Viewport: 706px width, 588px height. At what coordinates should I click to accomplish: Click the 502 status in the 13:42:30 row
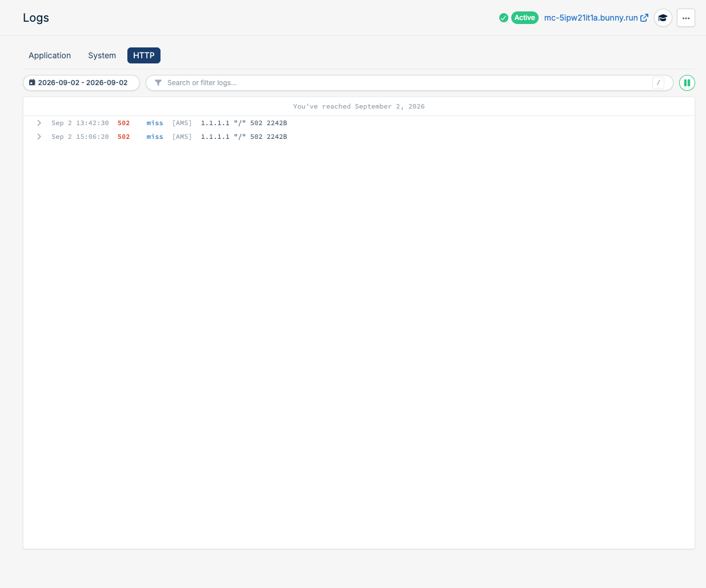point(123,123)
